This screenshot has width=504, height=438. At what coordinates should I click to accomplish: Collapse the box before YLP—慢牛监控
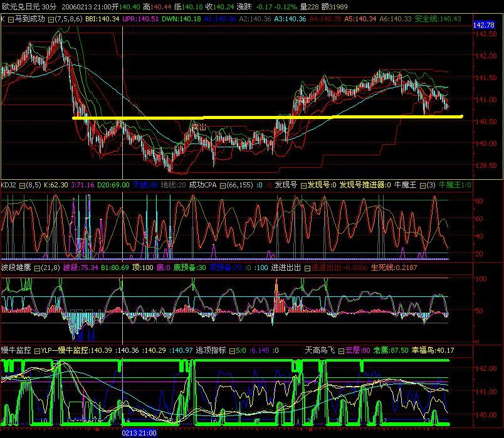(x=37, y=351)
